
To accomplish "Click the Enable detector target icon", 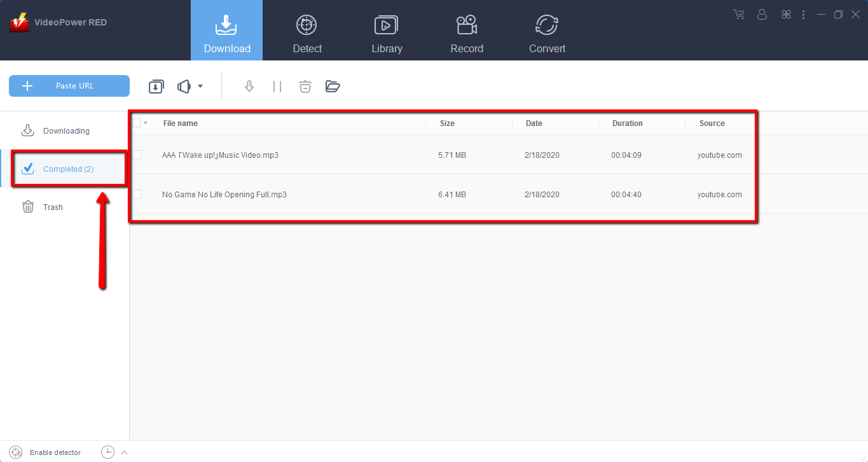I will point(16,452).
